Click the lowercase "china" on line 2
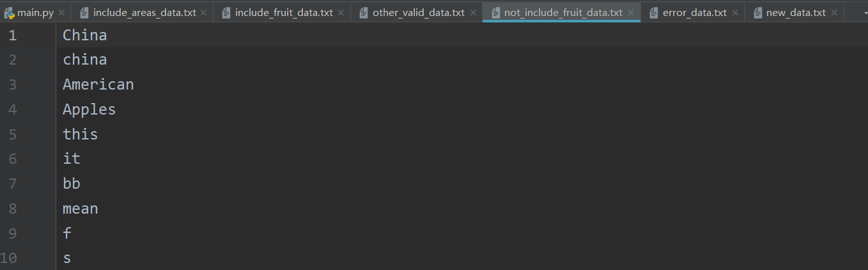 coord(85,60)
